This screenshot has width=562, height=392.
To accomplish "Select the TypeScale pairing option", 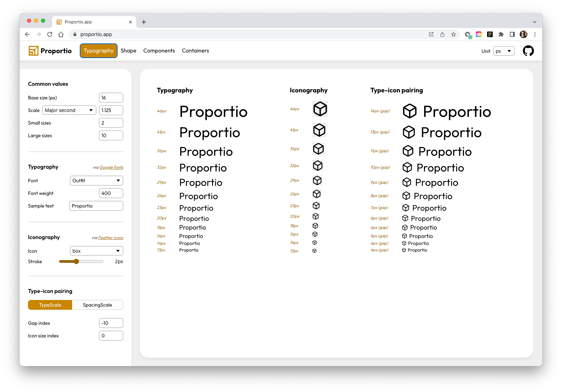I will click(50, 305).
